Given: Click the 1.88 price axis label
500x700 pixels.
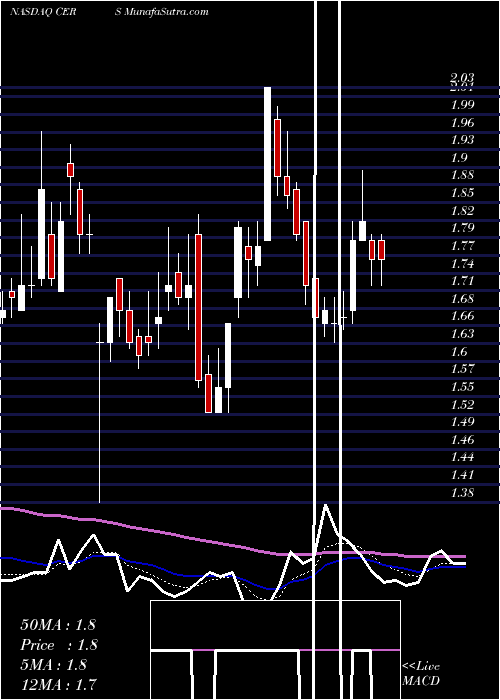Looking at the screenshot, I should [462, 175].
